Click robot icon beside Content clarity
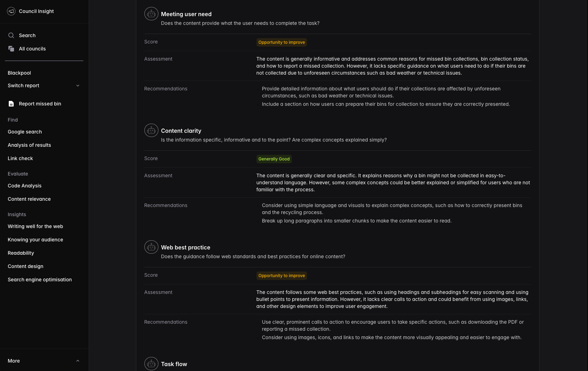The width and height of the screenshot is (588, 371). tap(151, 131)
